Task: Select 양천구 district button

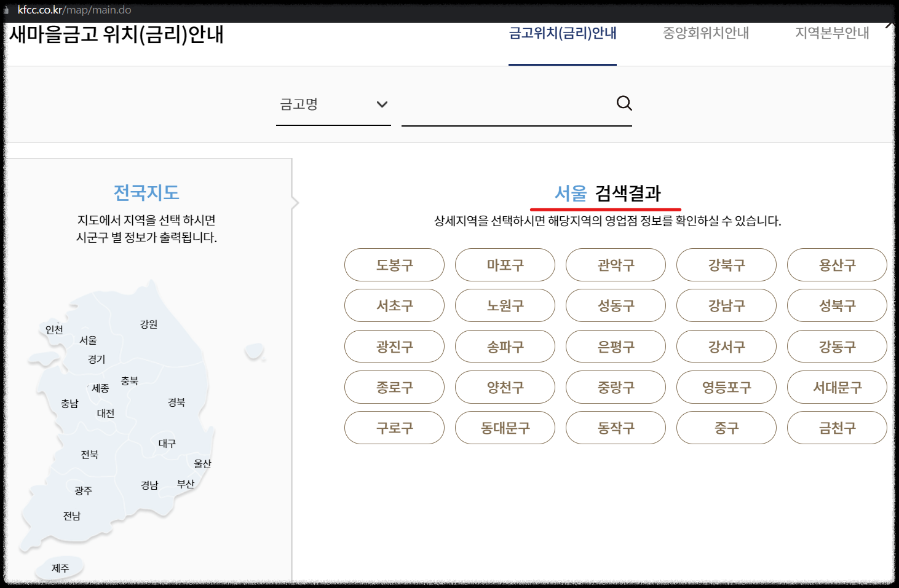Action: point(505,387)
